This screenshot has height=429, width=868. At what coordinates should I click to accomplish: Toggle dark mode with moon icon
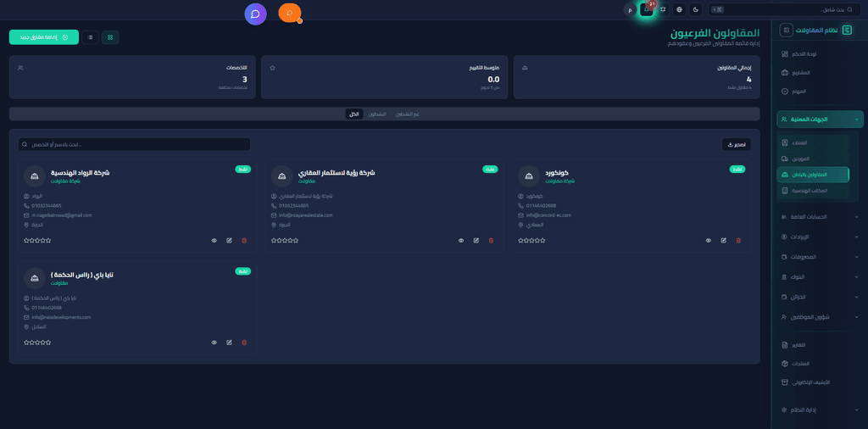[x=696, y=9]
